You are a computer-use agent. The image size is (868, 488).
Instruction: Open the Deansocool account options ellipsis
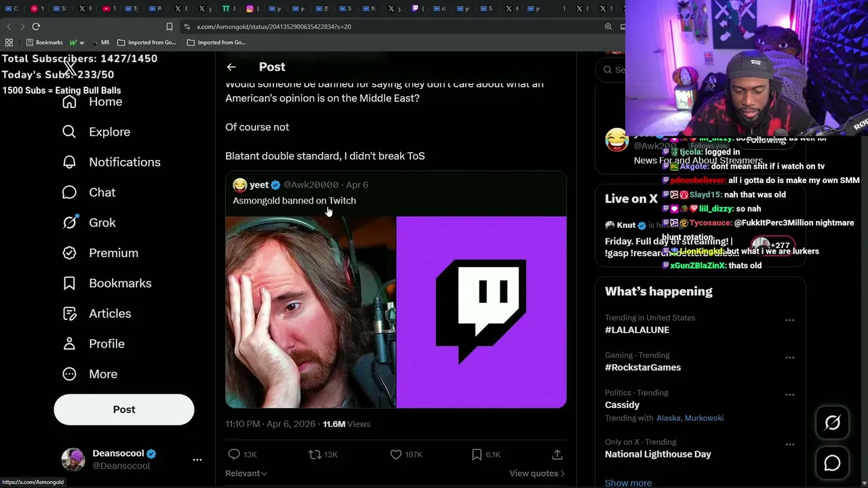(x=197, y=460)
